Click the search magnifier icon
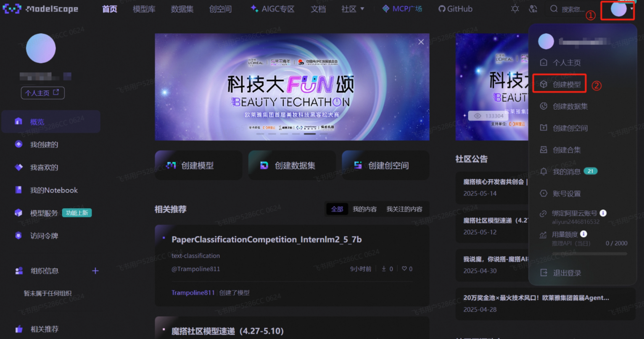Screen dimensions: 644x339 [554, 9]
